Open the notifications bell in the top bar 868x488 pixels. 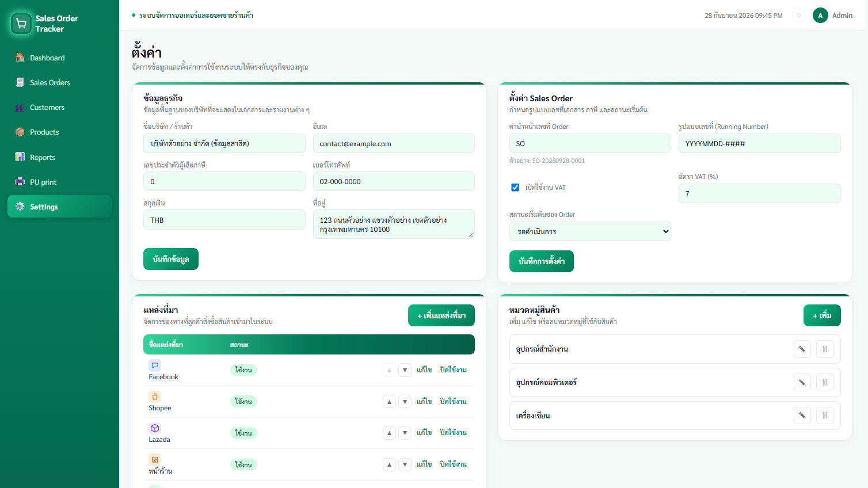(x=798, y=16)
